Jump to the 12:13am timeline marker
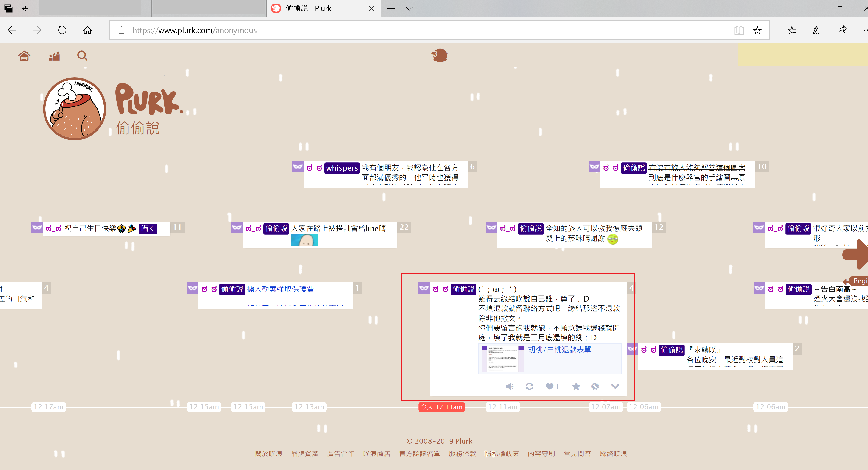The height and width of the screenshot is (470, 868). 309,407
